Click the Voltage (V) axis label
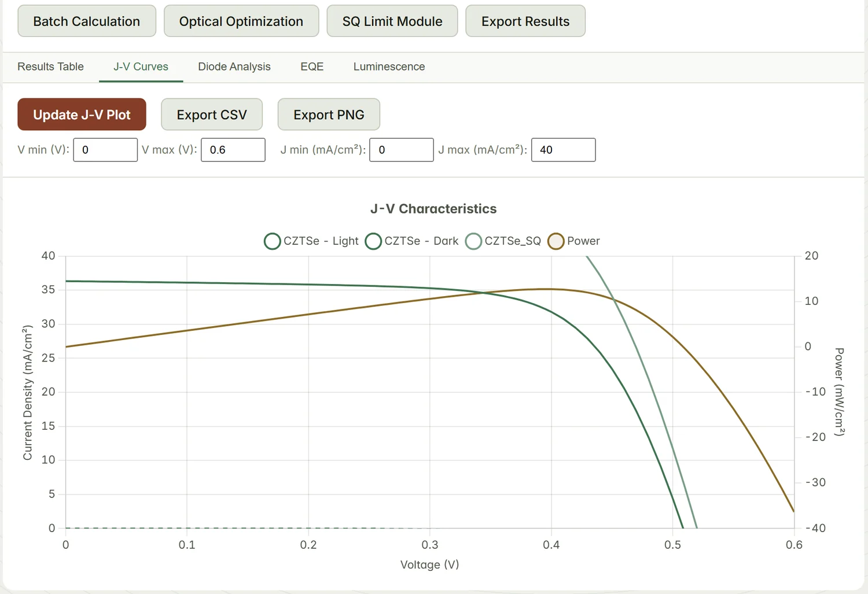 pyautogui.click(x=430, y=565)
